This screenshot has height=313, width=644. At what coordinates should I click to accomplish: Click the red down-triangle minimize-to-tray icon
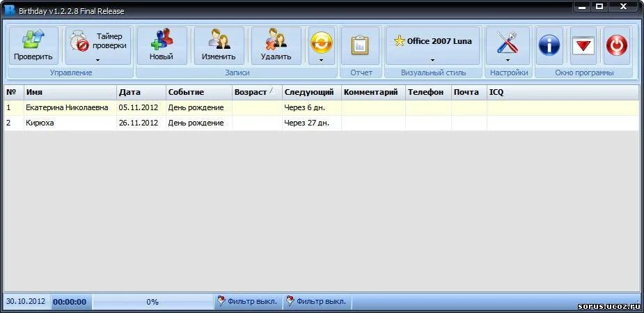point(583,45)
